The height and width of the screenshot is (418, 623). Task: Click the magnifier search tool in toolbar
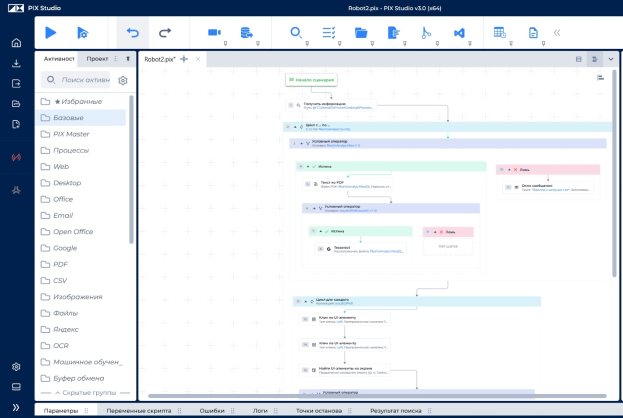(296, 33)
